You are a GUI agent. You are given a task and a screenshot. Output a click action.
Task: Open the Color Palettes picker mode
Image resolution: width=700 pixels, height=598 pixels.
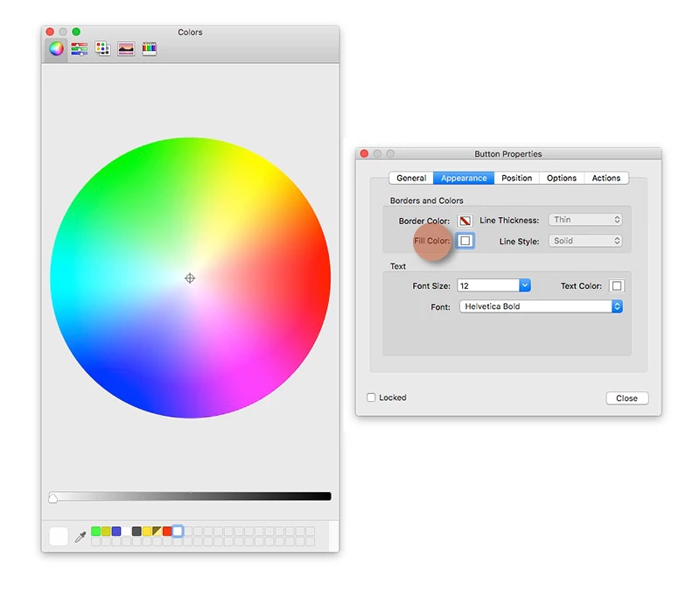coord(102,49)
